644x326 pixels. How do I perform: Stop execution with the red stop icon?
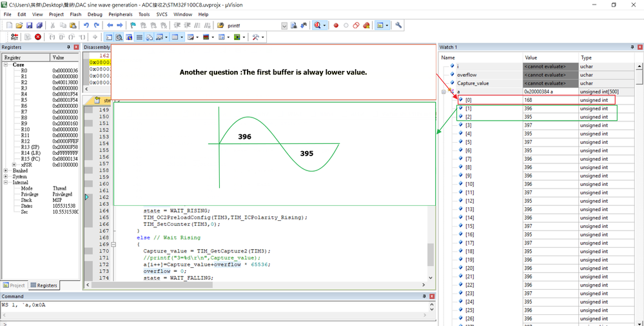[x=38, y=37]
